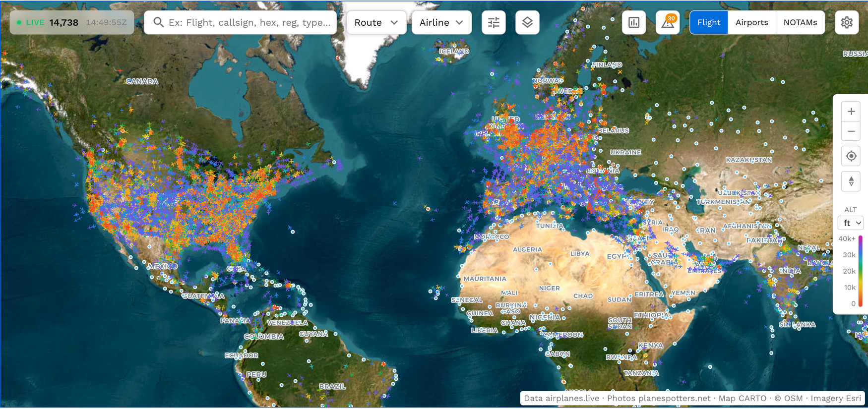Zoom in with the plus button
The image size is (868, 409).
coord(851,112)
